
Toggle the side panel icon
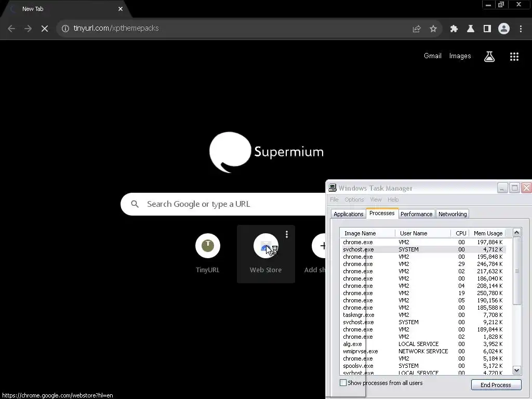tap(487, 29)
